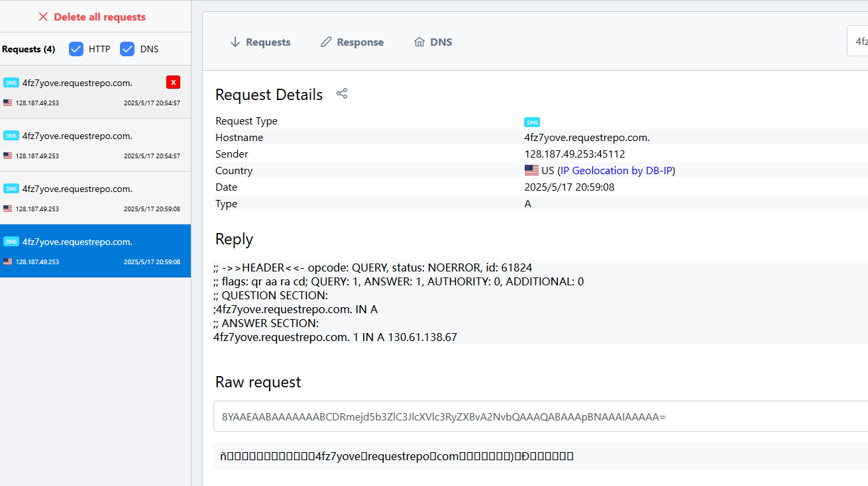868x486 pixels.
Task: Click DNS badge of the highlighted request
Action: click(x=11, y=242)
